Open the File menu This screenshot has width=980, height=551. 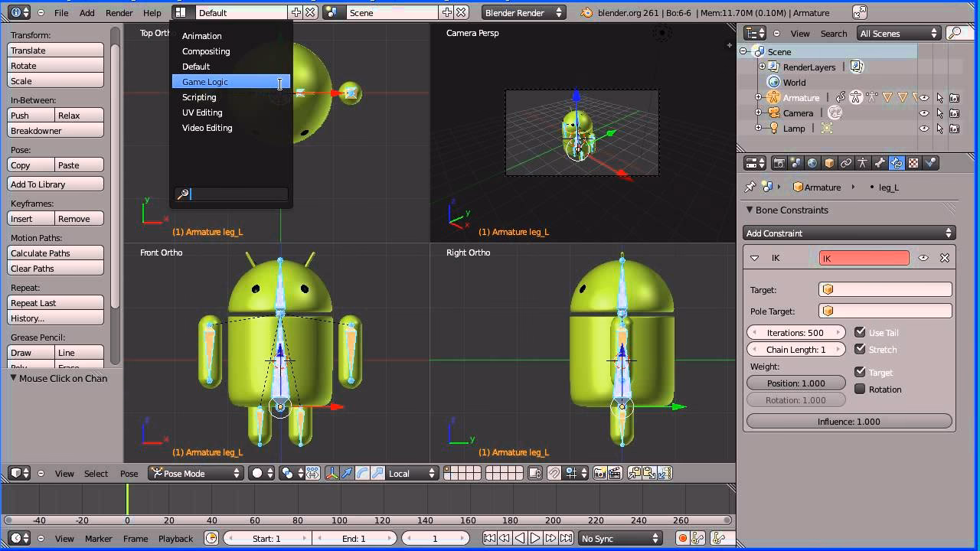[61, 12]
